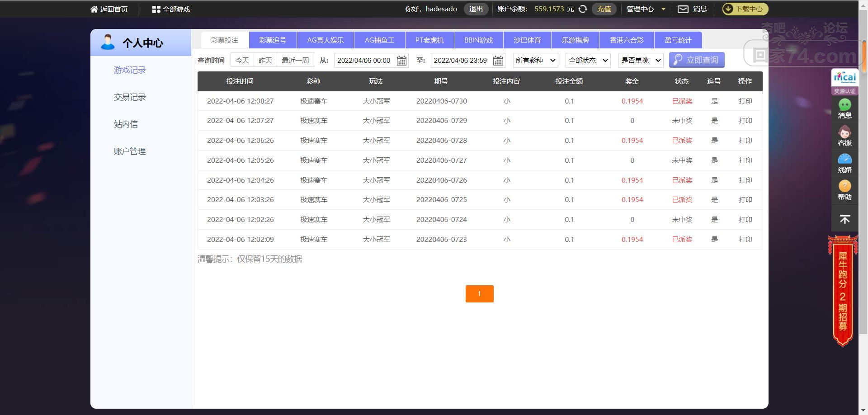Open the PT老虎机 tab
The width and height of the screenshot is (868, 415).
pos(429,40)
